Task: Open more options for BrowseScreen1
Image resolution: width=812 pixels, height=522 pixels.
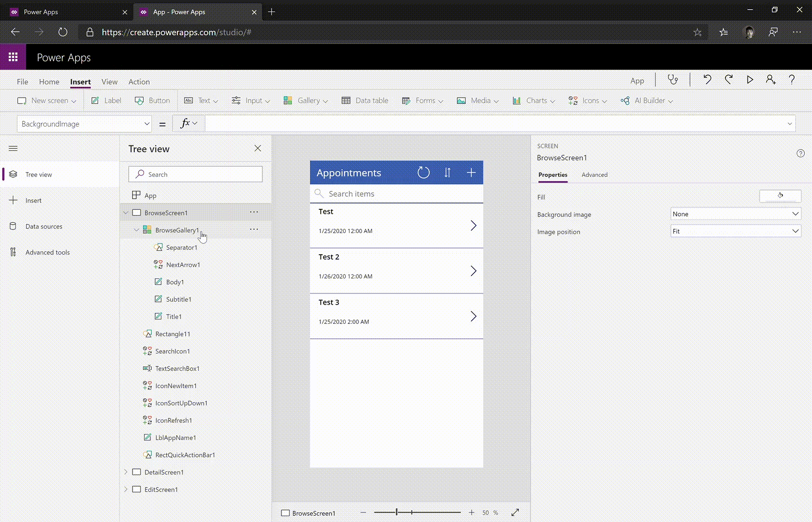Action: pos(254,212)
